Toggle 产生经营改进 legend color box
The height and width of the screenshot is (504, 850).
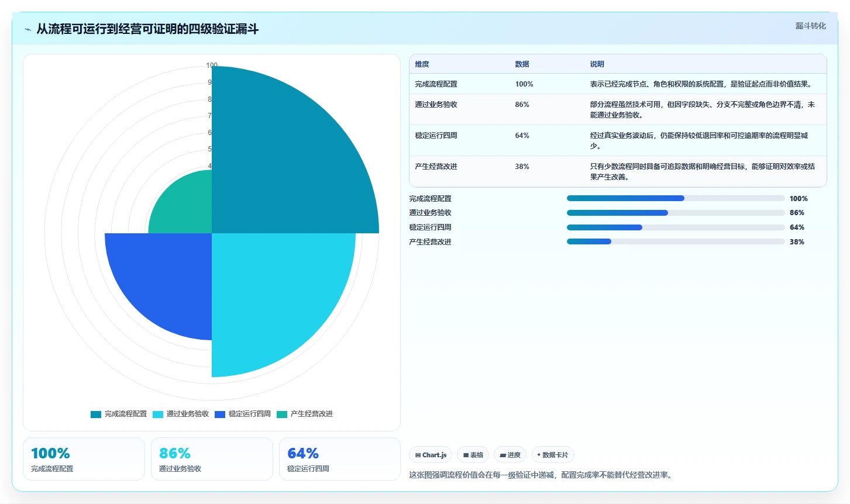coord(282,415)
